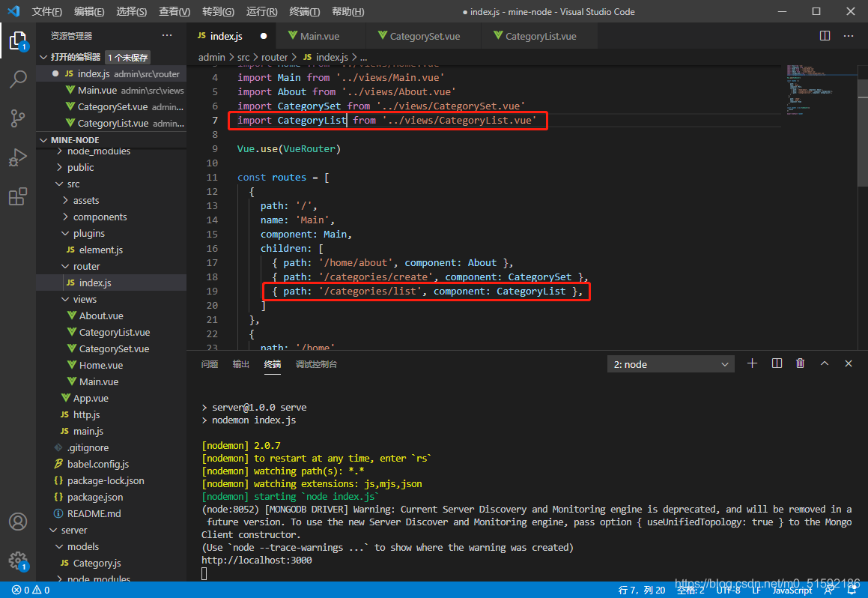Collapse the router folder in explorer

point(86,266)
